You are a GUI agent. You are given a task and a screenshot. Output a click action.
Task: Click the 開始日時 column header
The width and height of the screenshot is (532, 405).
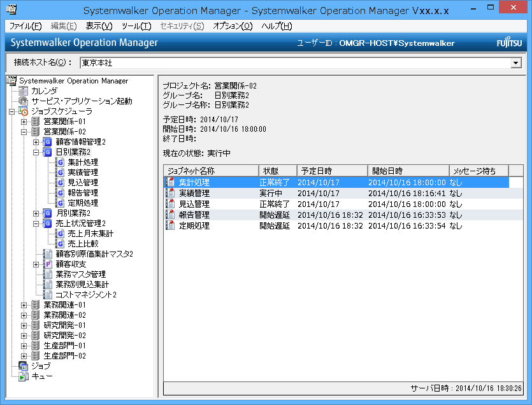[408, 171]
